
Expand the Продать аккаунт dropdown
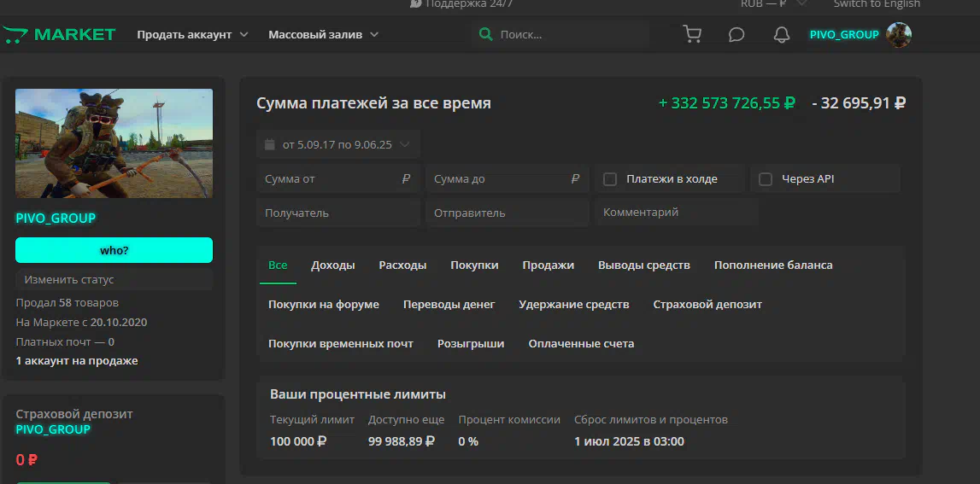192,35
